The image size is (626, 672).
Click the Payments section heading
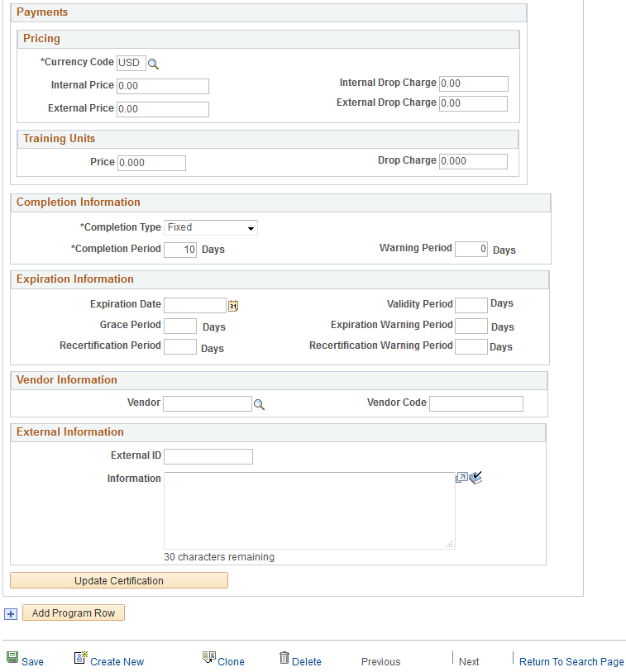tap(42, 12)
